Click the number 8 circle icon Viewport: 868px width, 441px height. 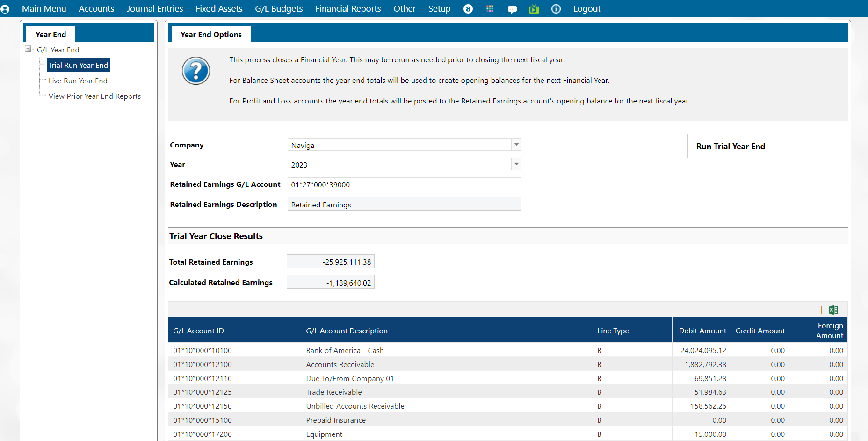coord(468,9)
